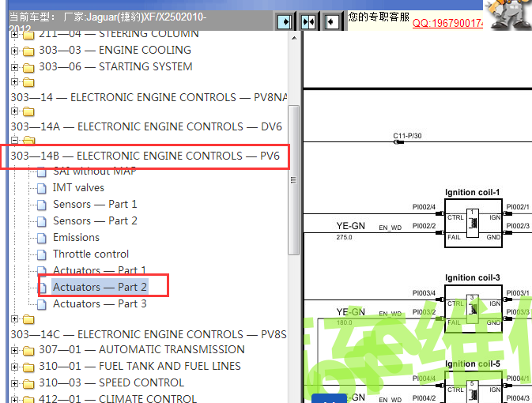Expand the 303—06 STARTING SYSTEM folder
The height and width of the screenshot is (403, 532).
[x=14, y=67]
